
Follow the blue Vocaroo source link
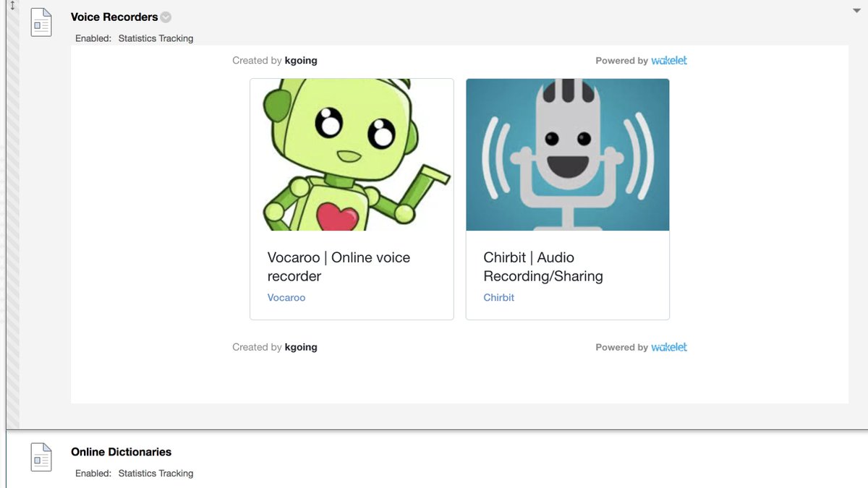[286, 297]
